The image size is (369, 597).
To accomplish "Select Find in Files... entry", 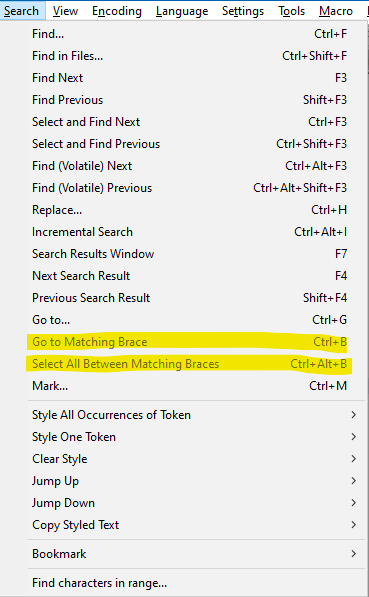I will 196,56.
